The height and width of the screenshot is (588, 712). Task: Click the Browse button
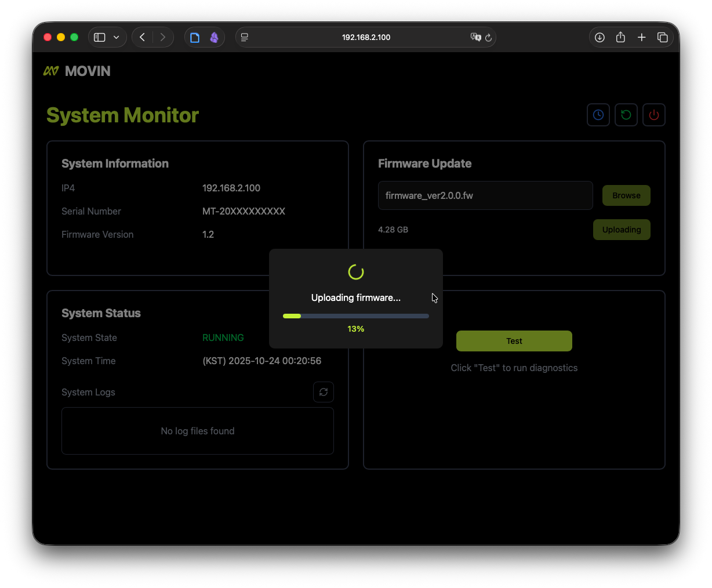(x=626, y=195)
